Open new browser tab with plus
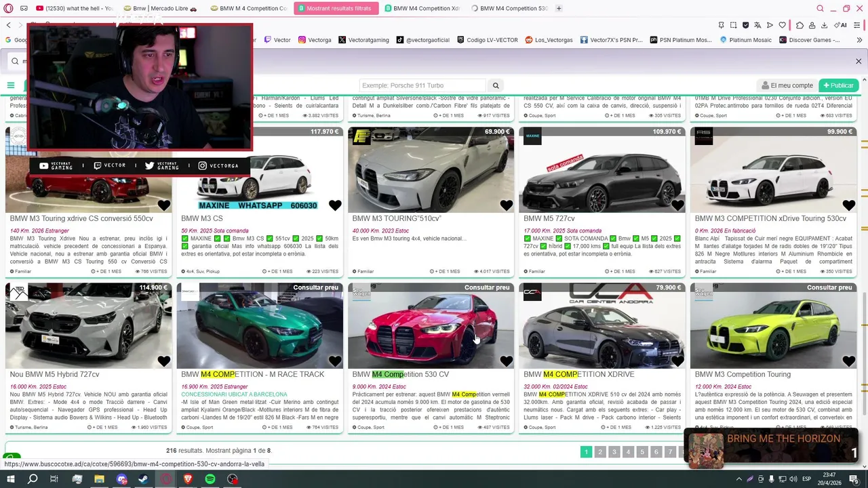Image resolution: width=868 pixels, height=488 pixels. tap(559, 8)
